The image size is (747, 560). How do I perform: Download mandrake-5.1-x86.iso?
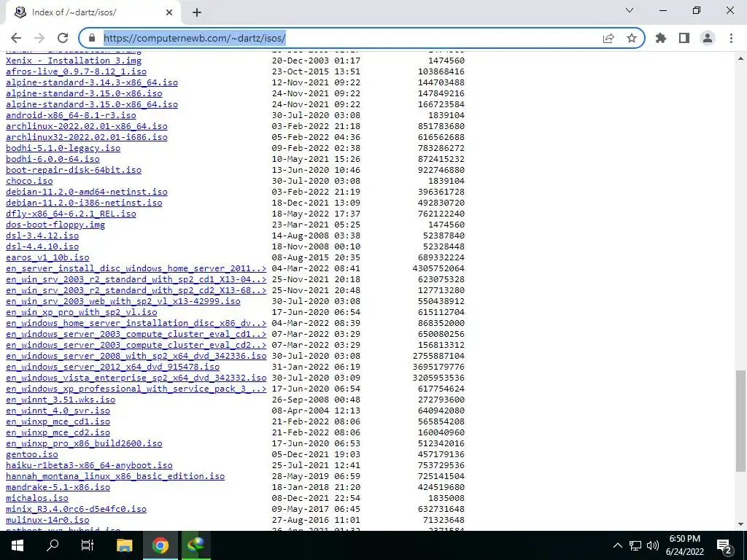pos(58,488)
